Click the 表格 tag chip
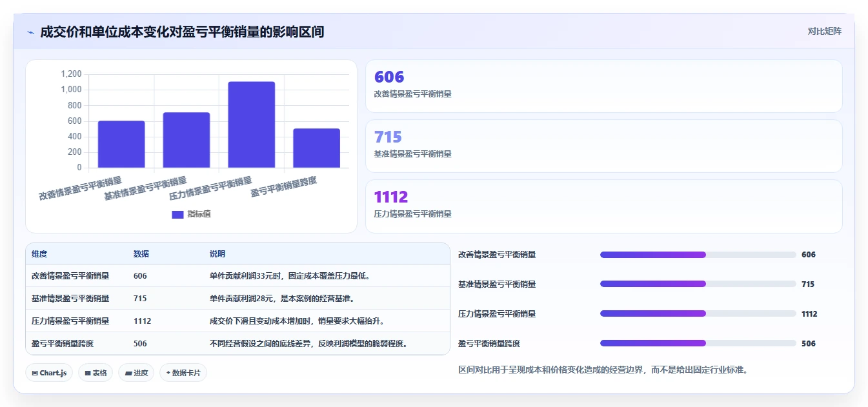Image resolution: width=868 pixels, height=407 pixels. 96,373
